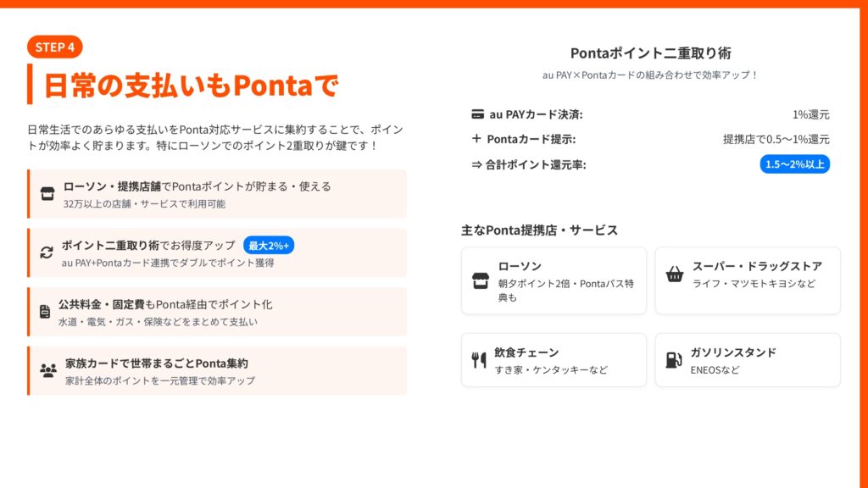Click the gas pump icon for ガソリンスタンド
This screenshot has height=488, width=868.
(675, 360)
